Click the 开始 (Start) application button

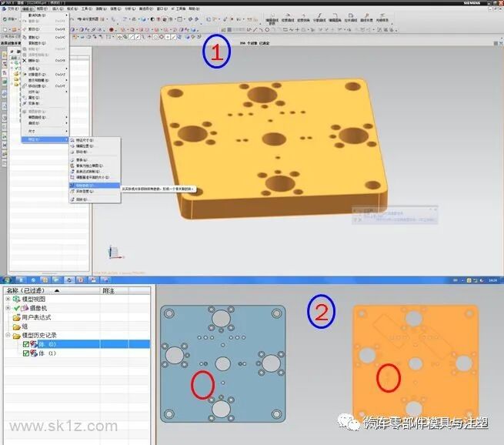9,19
